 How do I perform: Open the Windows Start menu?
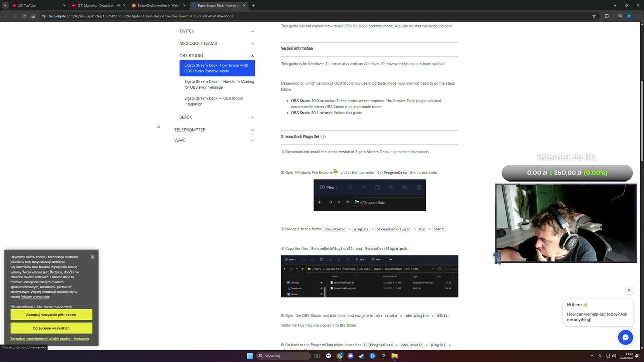coord(250,356)
